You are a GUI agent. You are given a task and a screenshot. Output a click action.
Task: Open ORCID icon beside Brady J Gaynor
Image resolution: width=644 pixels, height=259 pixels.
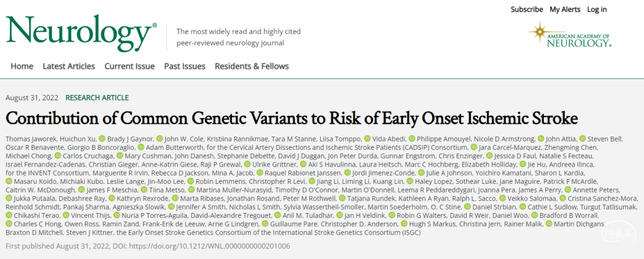pyautogui.click(x=102, y=138)
